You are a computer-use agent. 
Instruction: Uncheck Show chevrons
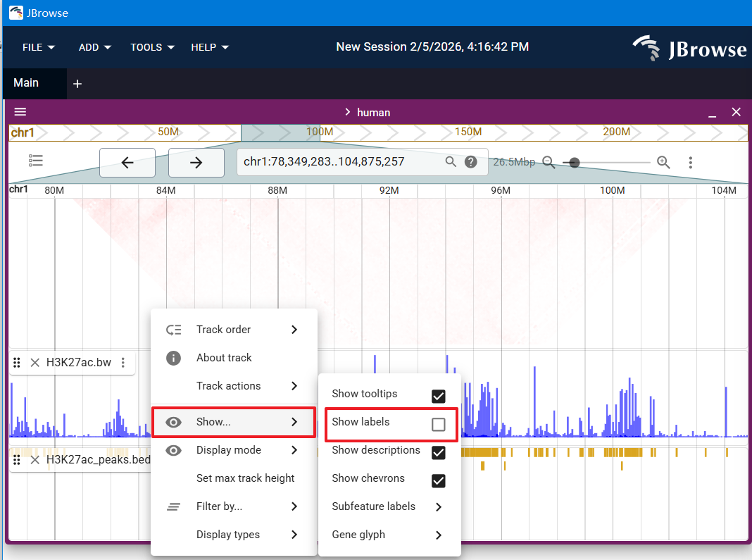pos(439,481)
